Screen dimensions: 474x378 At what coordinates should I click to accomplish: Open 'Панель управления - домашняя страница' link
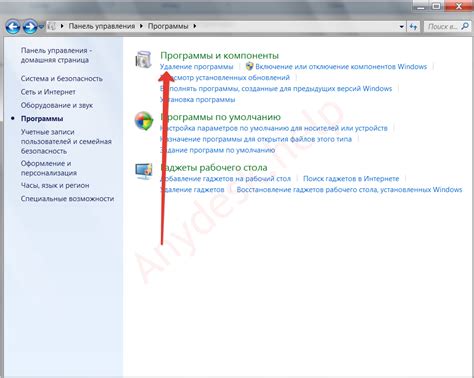pos(56,55)
